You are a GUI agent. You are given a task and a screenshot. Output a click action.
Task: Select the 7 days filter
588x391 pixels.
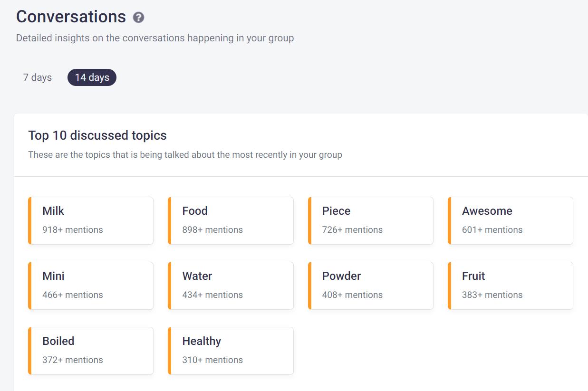(37, 77)
